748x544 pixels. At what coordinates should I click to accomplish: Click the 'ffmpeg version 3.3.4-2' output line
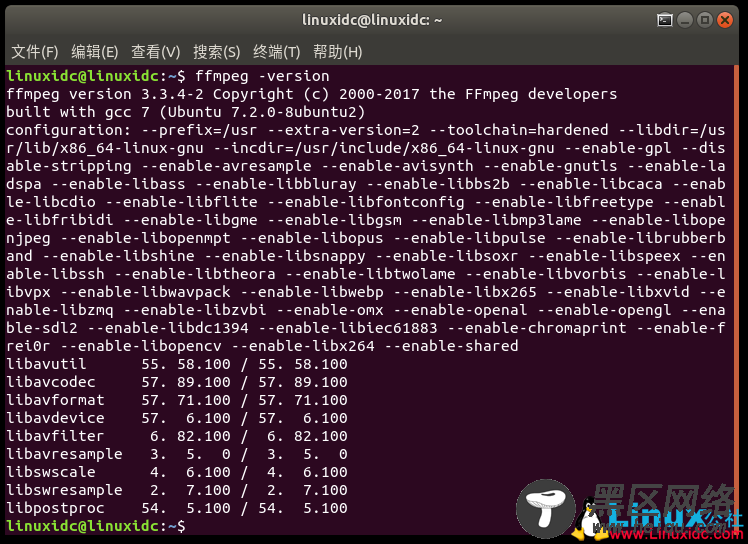[312, 94]
